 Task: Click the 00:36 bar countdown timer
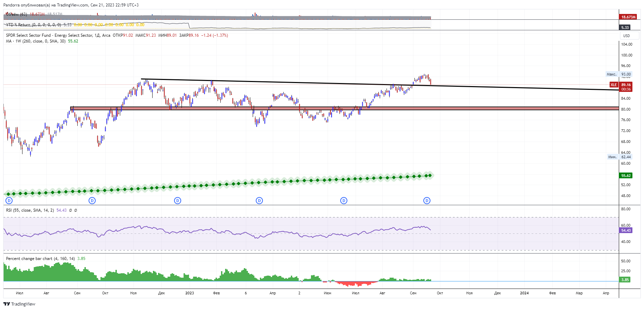point(626,89)
